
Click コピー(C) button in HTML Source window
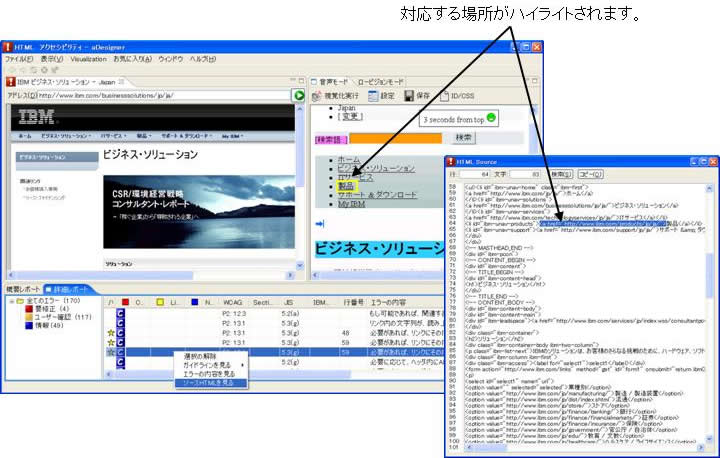tap(590, 174)
